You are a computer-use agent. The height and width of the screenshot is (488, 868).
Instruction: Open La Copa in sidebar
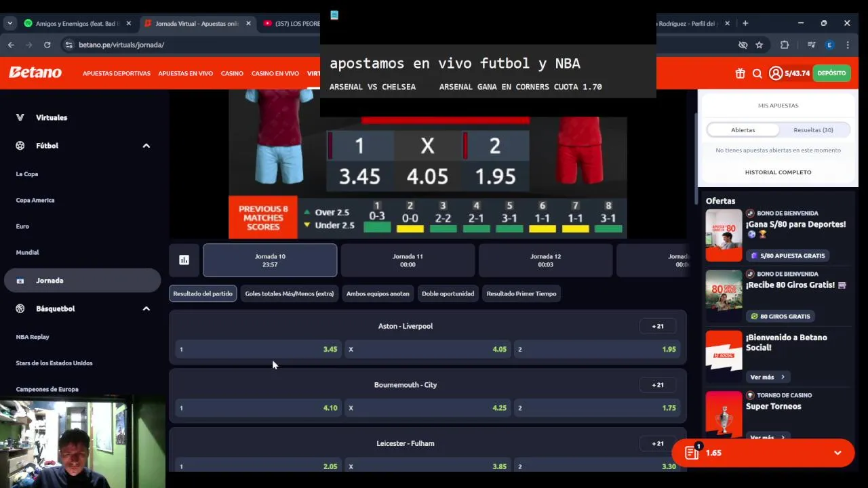click(x=27, y=174)
